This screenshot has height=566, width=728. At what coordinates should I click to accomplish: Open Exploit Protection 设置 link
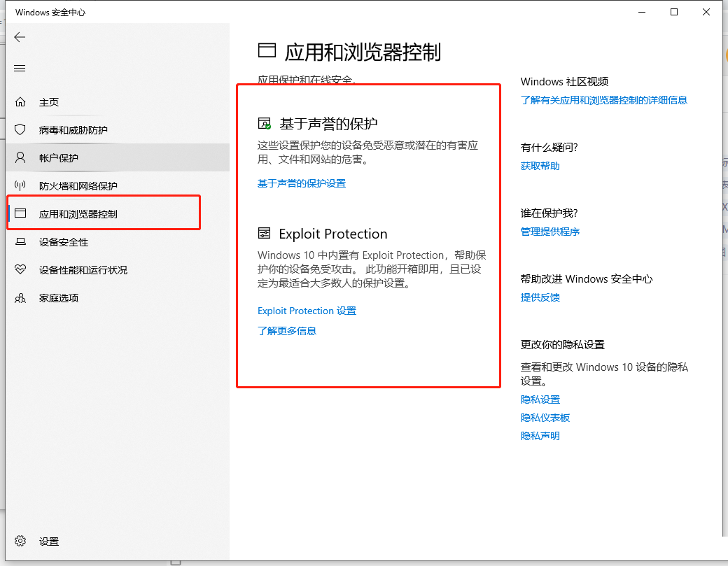[307, 311]
